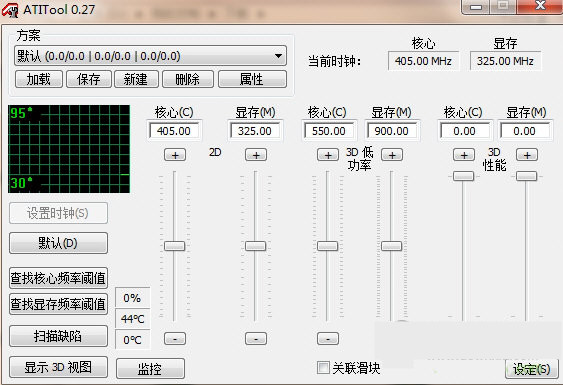Increase 2D memory clock with plus button
This screenshot has width=563, height=385.
click(x=256, y=155)
